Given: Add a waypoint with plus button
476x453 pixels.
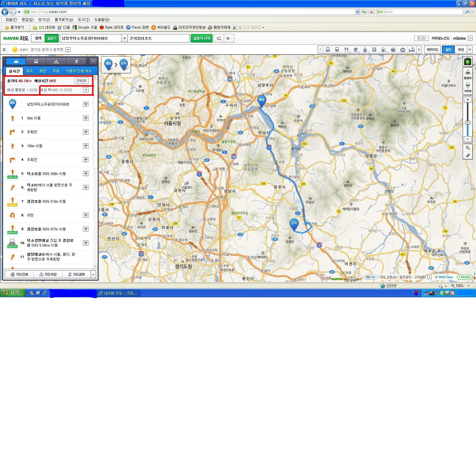Looking at the screenshot, I should click(124, 38).
